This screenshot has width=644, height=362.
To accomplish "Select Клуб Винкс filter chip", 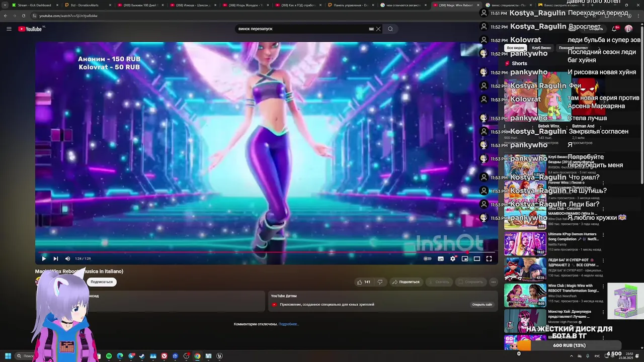I will (541, 48).
